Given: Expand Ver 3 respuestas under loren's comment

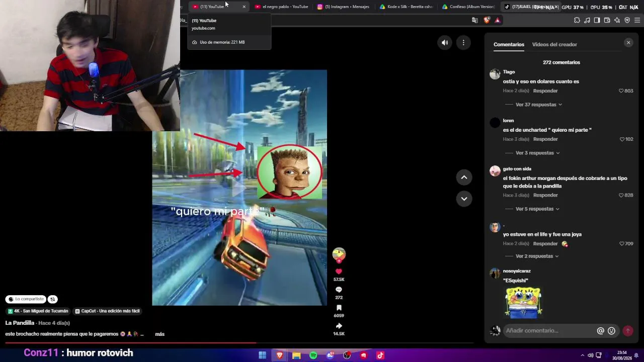Looking at the screenshot, I should pyautogui.click(x=538, y=153).
